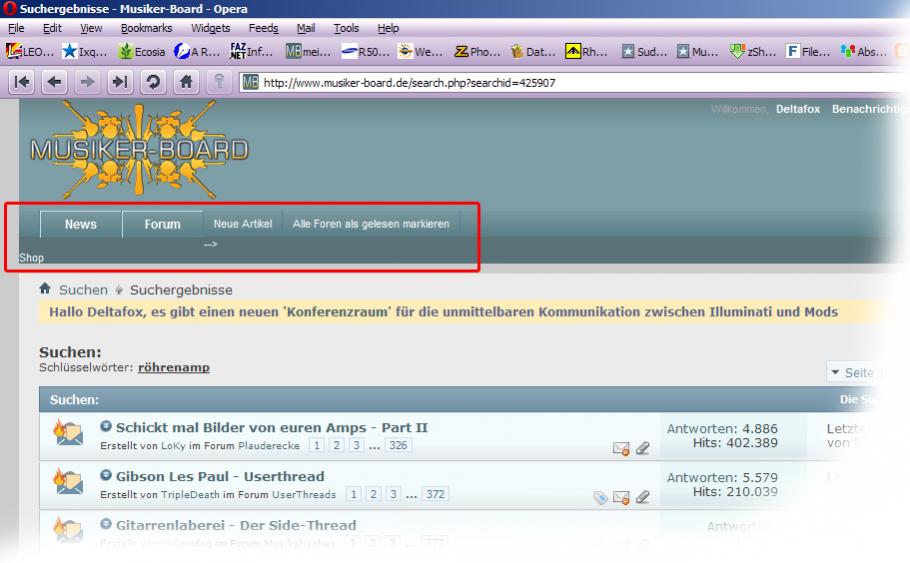Click paperclip attachment icon in Gibson Les Paul row
The height and width of the screenshot is (563, 910).
point(642,497)
